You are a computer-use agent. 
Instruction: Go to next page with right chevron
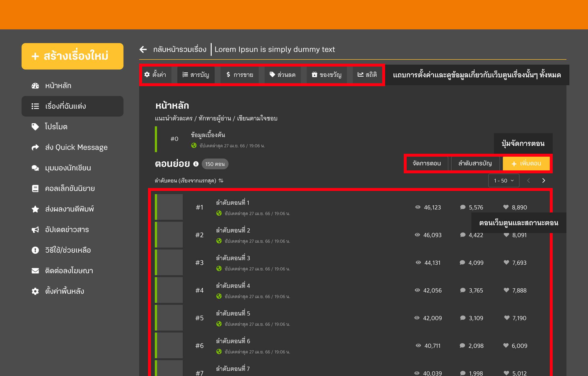click(544, 181)
